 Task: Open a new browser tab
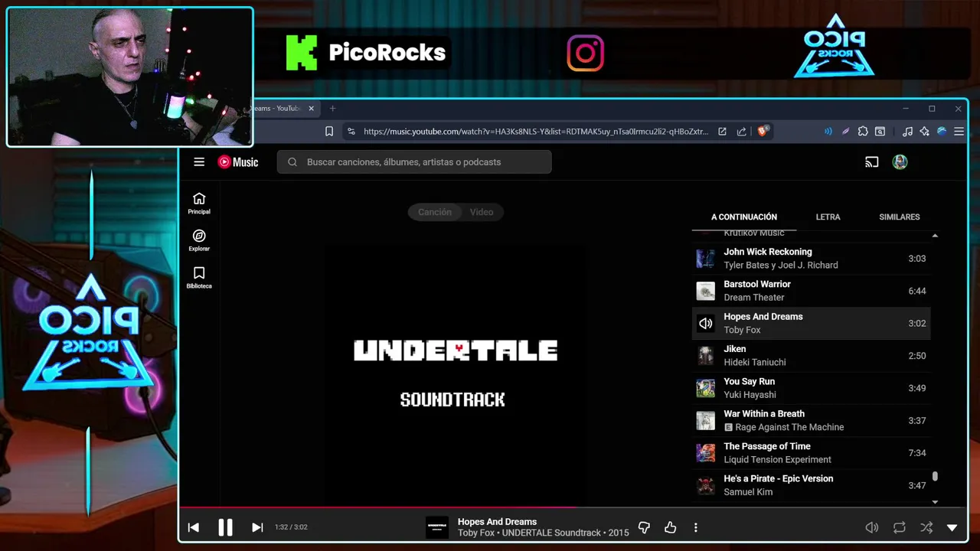pyautogui.click(x=332, y=109)
